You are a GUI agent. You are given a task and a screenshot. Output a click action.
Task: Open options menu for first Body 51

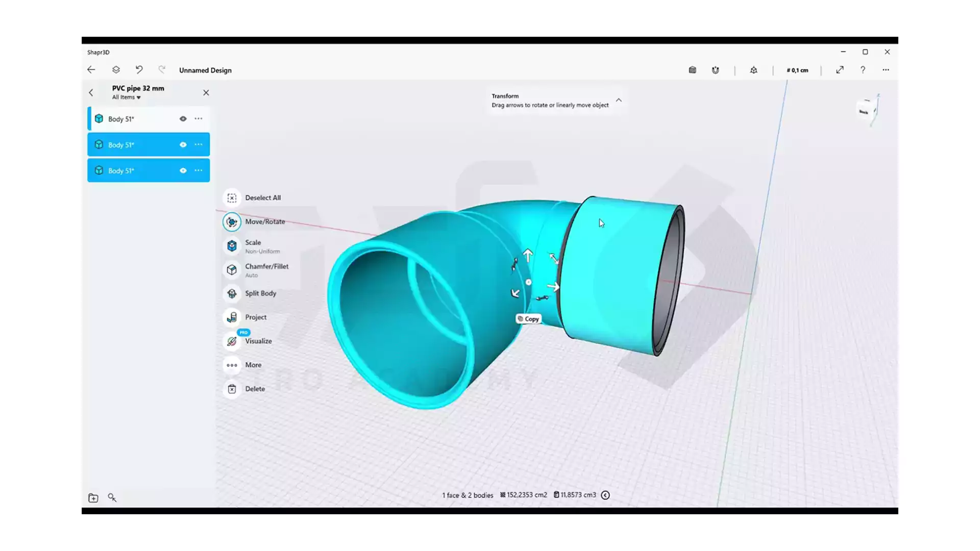pos(199,119)
